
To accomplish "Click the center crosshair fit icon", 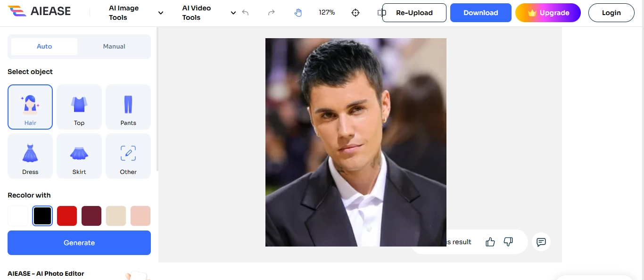I will click(355, 13).
